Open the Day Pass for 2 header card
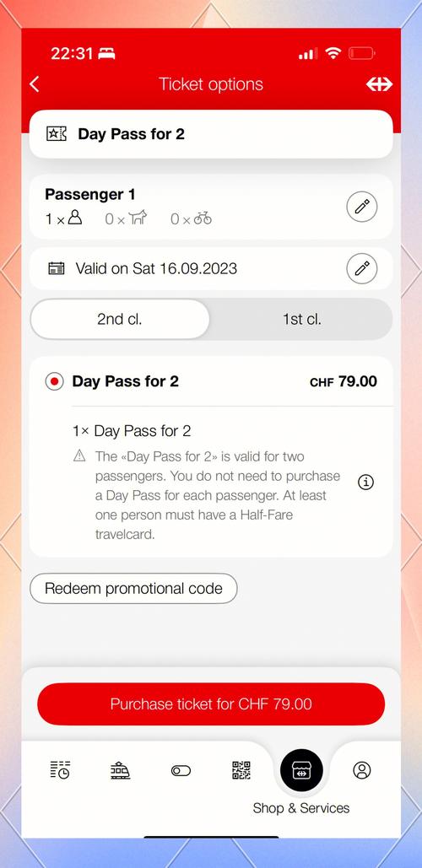Viewport: 422px width, 868px height. point(211,134)
